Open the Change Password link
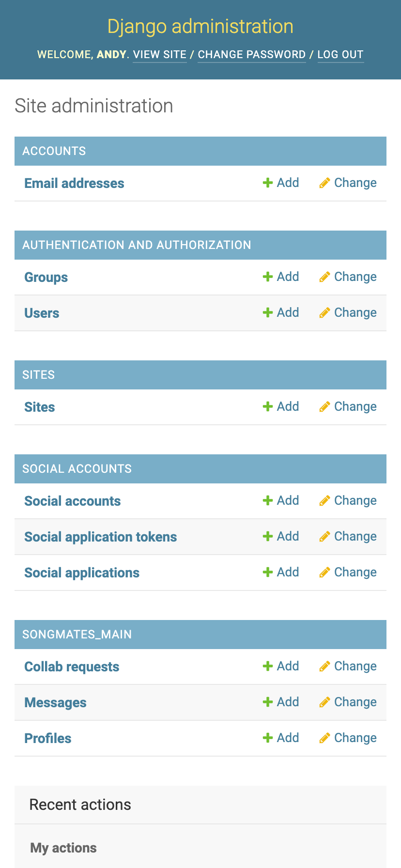 (x=252, y=54)
